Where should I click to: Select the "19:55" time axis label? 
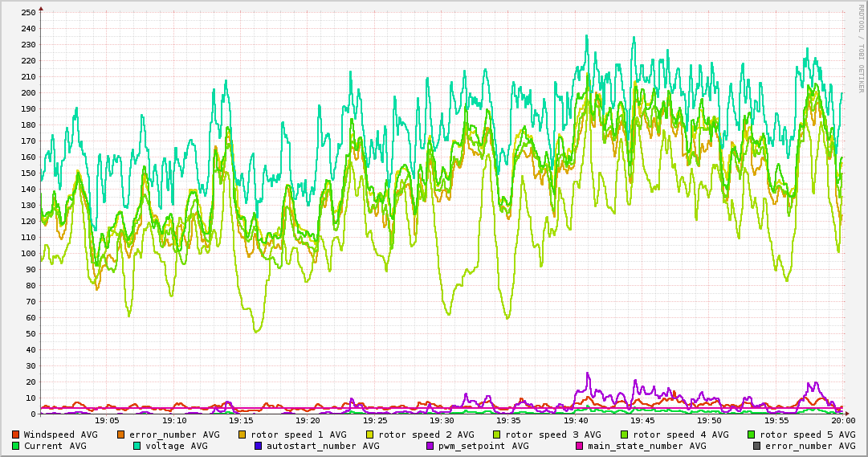pos(776,421)
